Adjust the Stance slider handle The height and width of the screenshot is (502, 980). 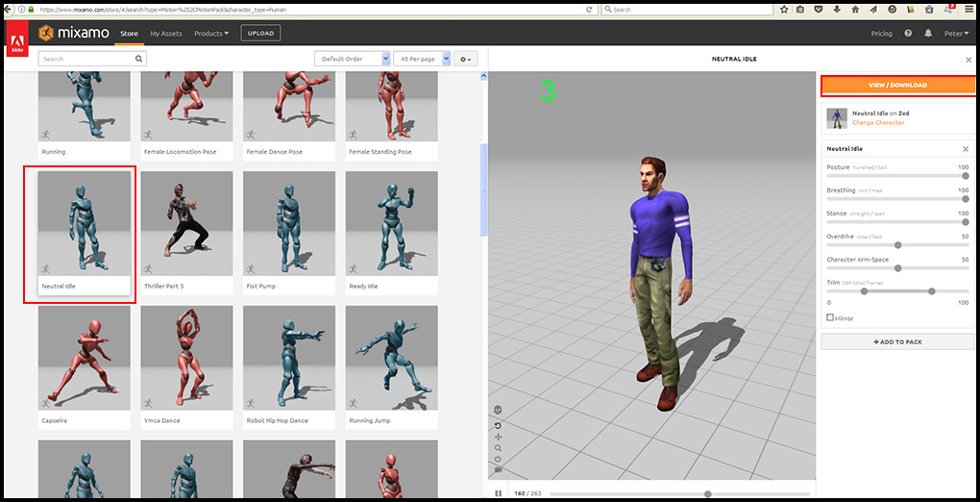pyautogui.click(x=966, y=221)
